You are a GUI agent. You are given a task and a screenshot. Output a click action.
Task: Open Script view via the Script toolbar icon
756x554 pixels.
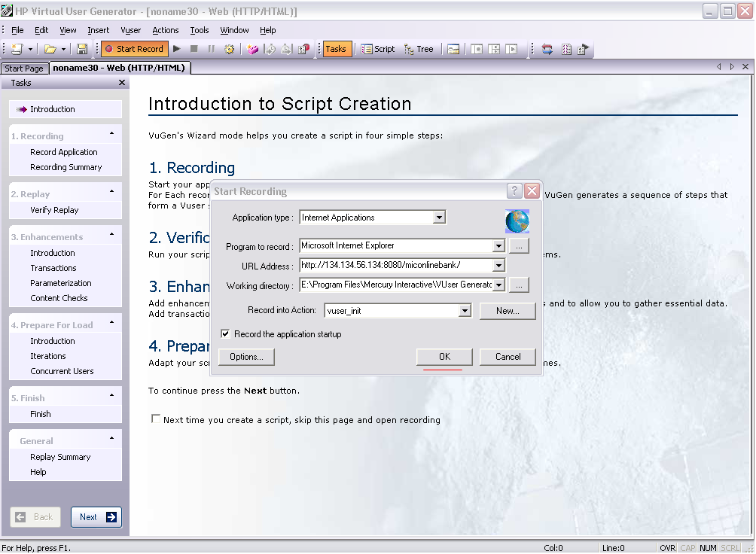[376, 48]
